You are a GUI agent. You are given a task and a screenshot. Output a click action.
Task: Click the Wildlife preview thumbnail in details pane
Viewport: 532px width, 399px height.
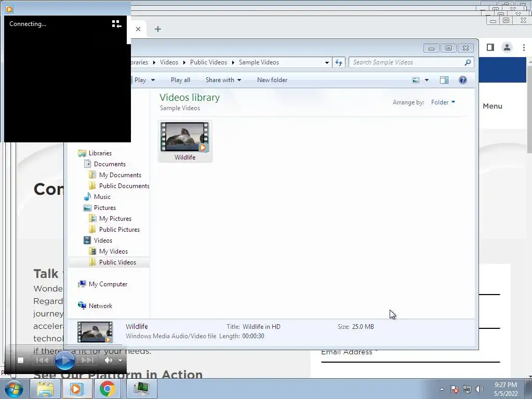pyautogui.click(x=95, y=332)
